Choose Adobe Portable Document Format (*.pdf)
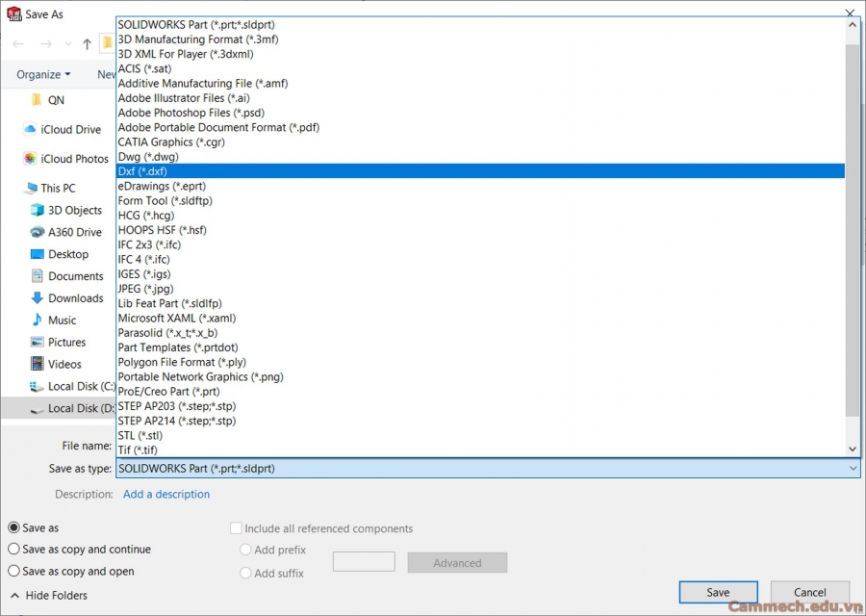Viewport: 866px width, 616px height. coord(480,127)
